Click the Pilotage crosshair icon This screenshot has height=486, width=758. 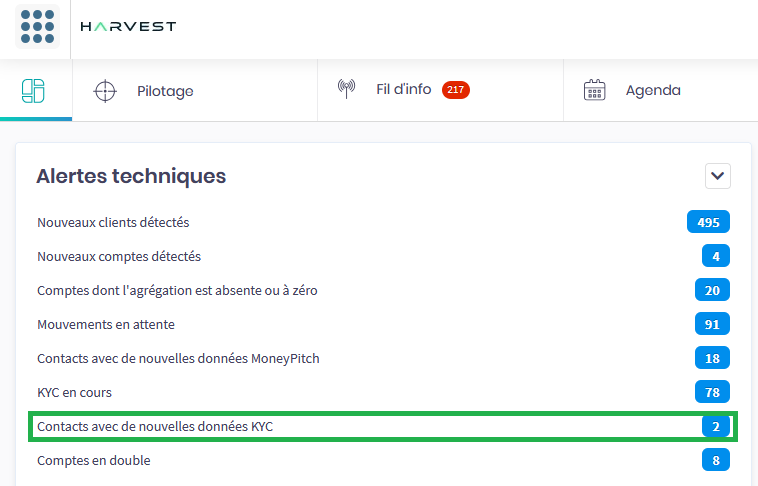tap(105, 91)
